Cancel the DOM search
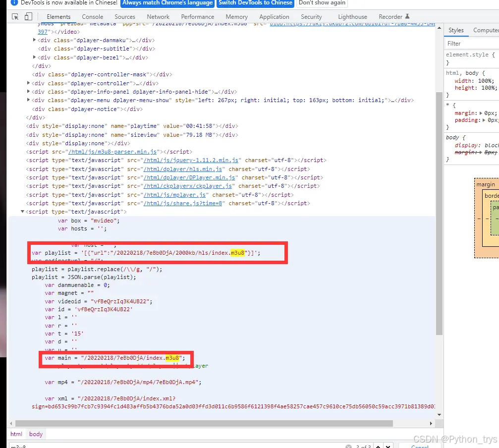This screenshot has width=499, height=448. click(420, 446)
